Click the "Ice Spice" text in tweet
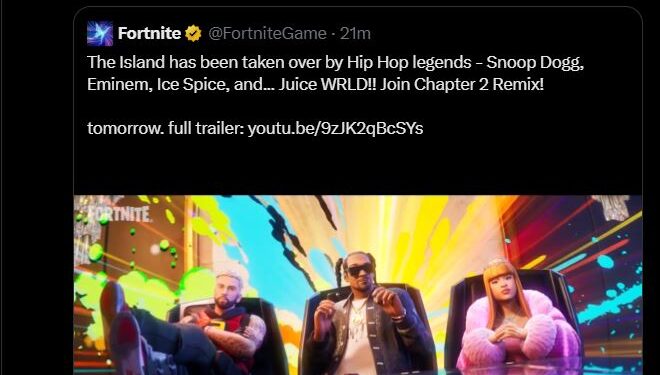Screen dimensions: 660x375 pyautogui.click(x=193, y=85)
